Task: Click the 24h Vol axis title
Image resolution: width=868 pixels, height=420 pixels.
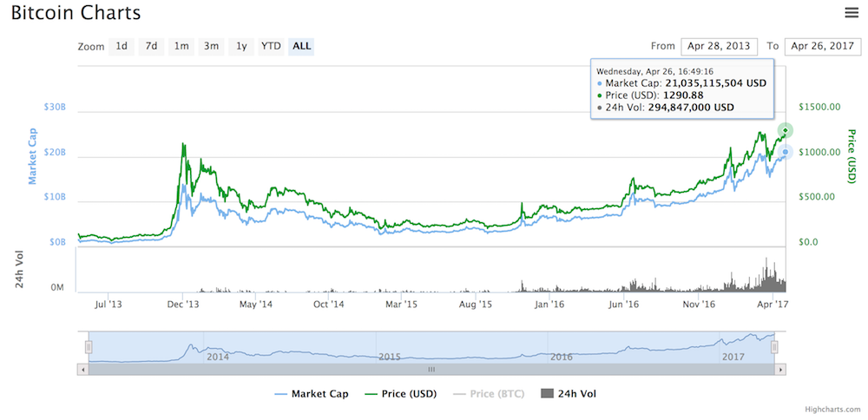Action: point(20,268)
